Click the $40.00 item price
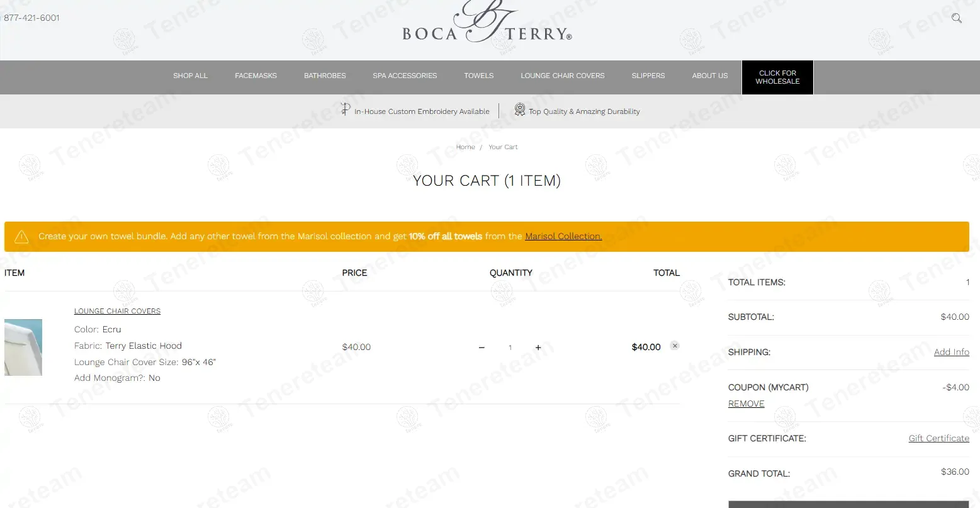980x508 pixels. [x=356, y=347]
